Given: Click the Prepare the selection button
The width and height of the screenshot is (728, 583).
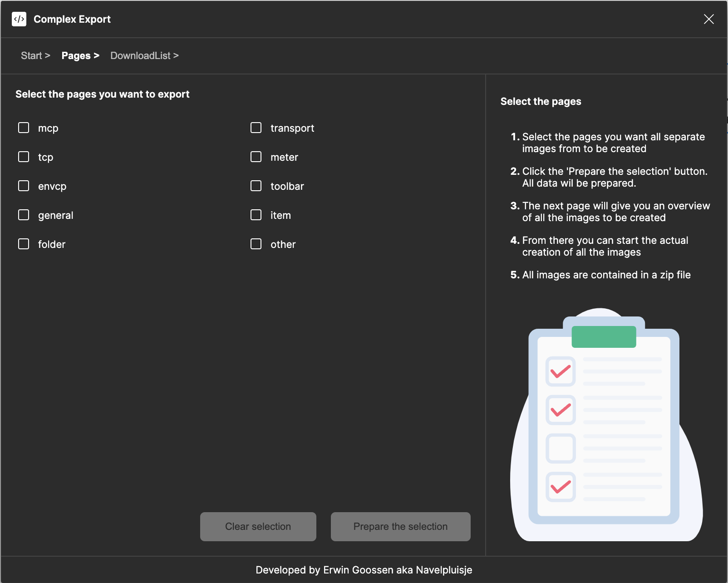Looking at the screenshot, I should pyautogui.click(x=401, y=527).
